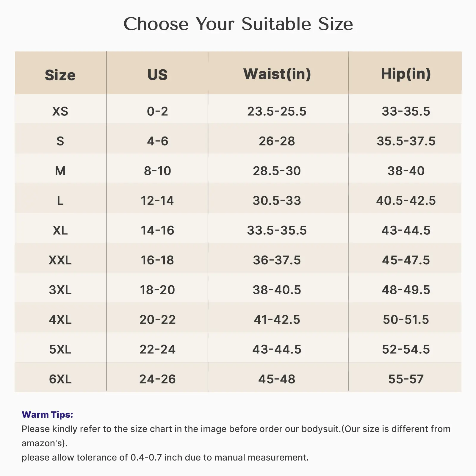Click the Waist(in) column header
Screen dimensions: 476x476
[x=277, y=74]
